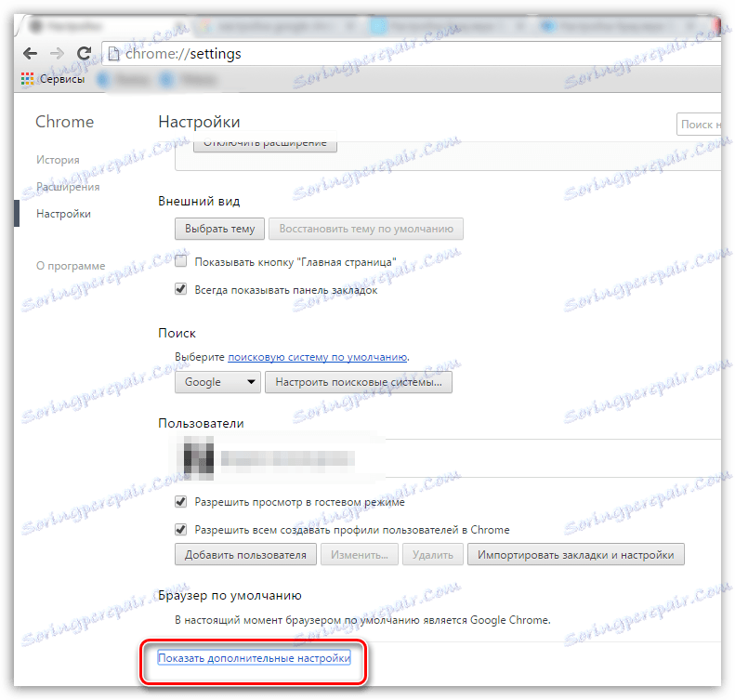Click the chrome://settings address bar
The height and width of the screenshot is (700, 735).
pyautogui.click(x=412, y=54)
